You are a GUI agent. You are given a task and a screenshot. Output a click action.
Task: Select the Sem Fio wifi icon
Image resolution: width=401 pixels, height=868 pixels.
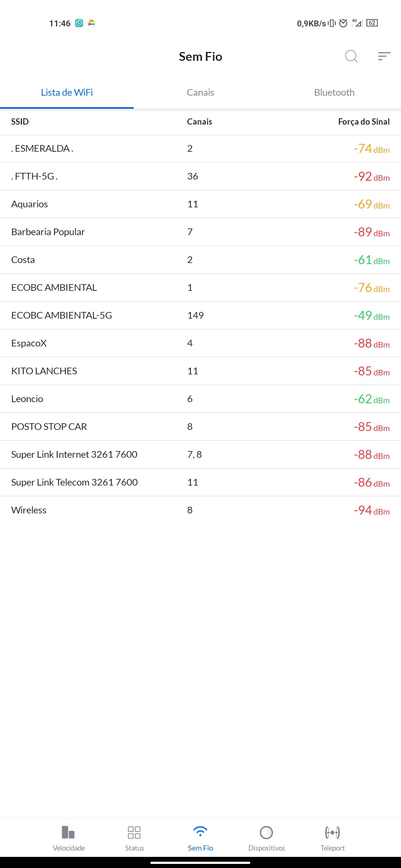pos(200,832)
